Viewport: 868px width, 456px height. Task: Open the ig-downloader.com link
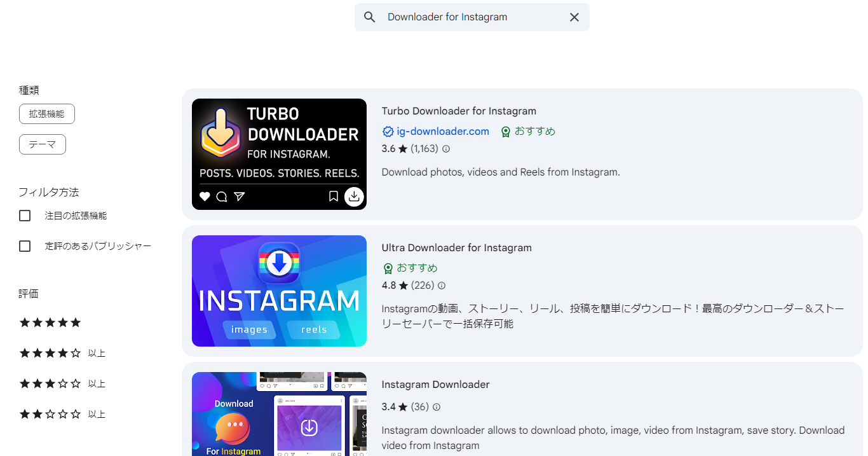(x=443, y=132)
